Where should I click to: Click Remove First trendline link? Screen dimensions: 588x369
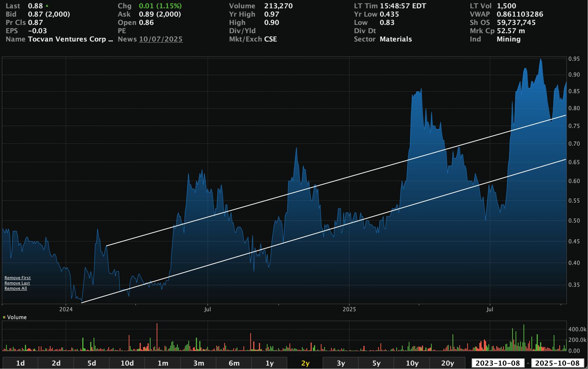[x=17, y=278]
